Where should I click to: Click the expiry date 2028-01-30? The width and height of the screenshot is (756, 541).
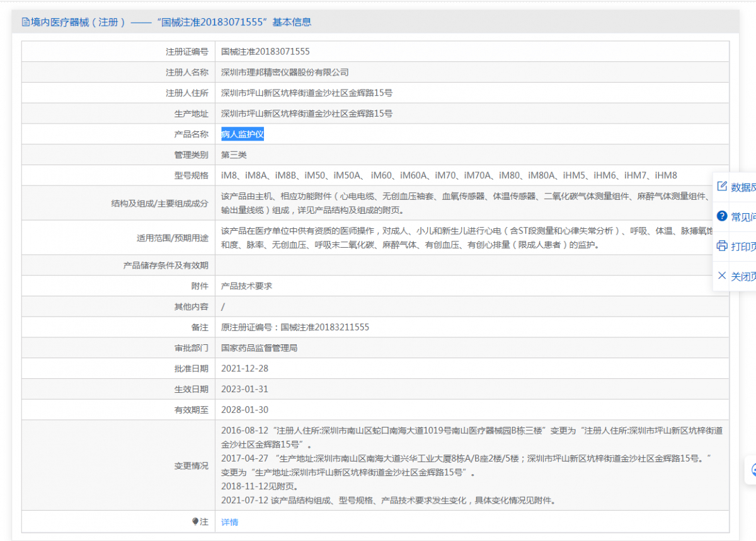(244, 410)
